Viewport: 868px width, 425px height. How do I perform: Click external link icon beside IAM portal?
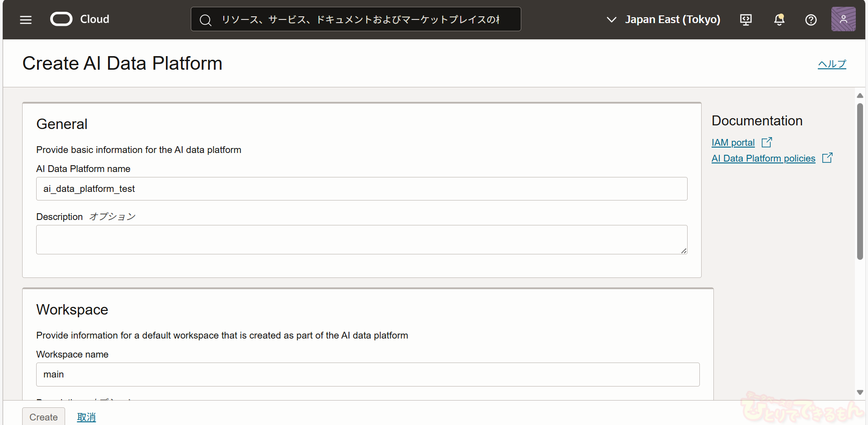click(x=767, y=143)
